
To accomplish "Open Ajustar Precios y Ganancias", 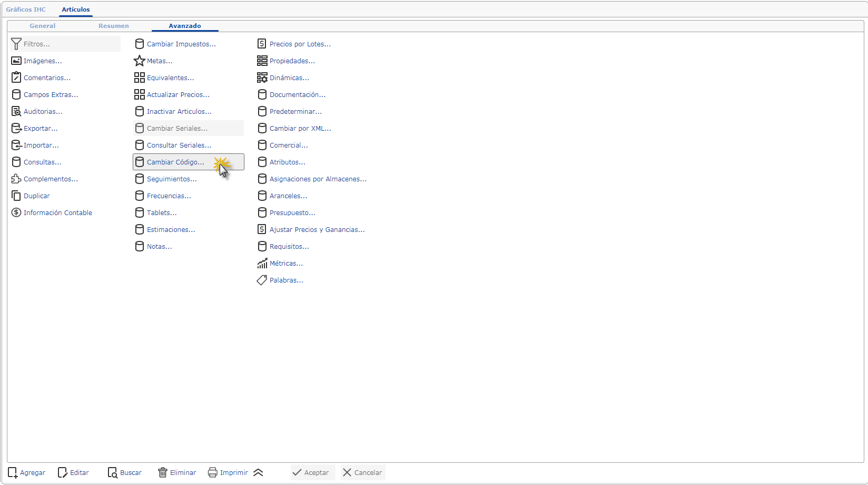I will (x=317, y=229).
